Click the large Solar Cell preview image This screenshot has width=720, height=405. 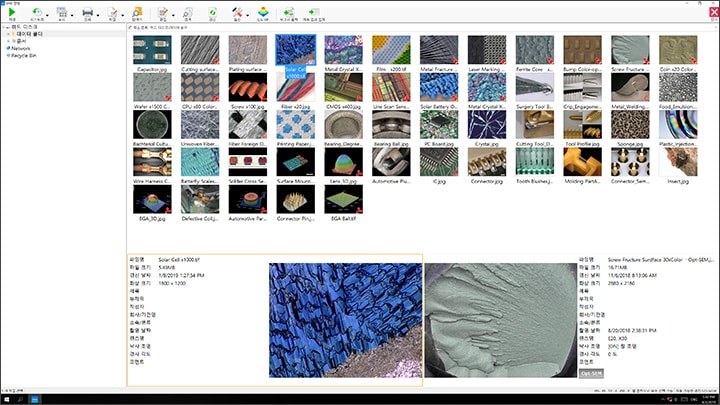[345, 320]
